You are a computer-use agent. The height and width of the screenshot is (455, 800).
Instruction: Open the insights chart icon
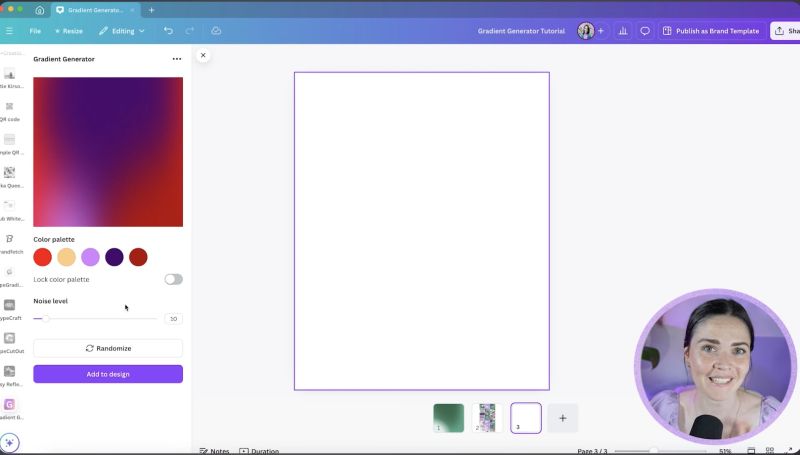coord(623,31)
